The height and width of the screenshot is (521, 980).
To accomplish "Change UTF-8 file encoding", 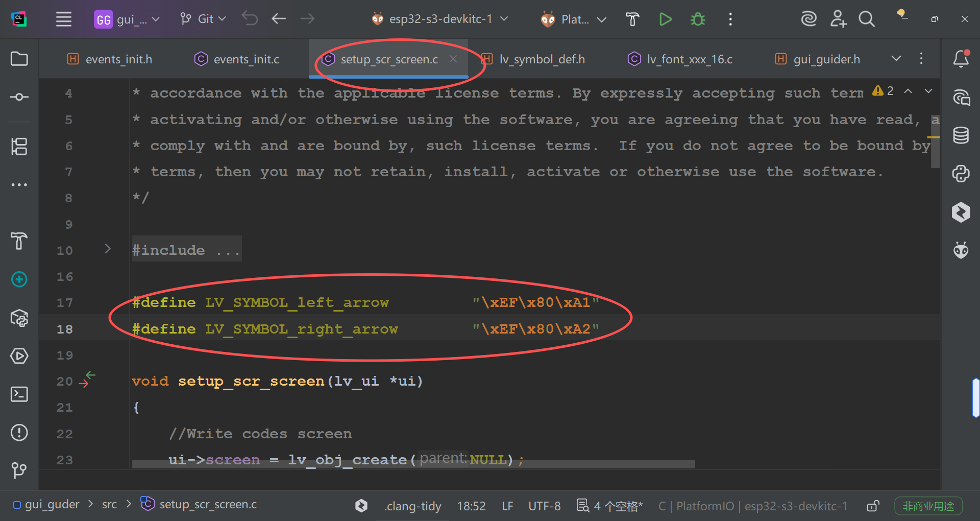I will pyautogui.click(x=544, y=506).
